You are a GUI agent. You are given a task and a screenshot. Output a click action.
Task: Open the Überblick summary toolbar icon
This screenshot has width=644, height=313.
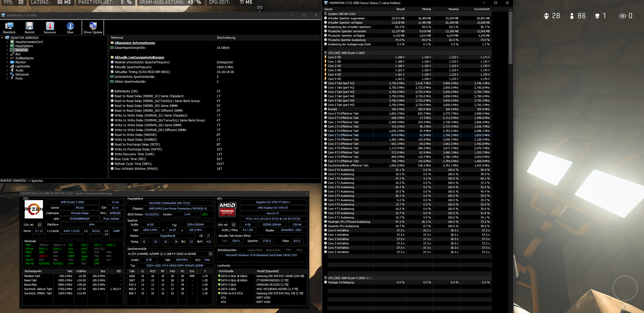point(9,26)
